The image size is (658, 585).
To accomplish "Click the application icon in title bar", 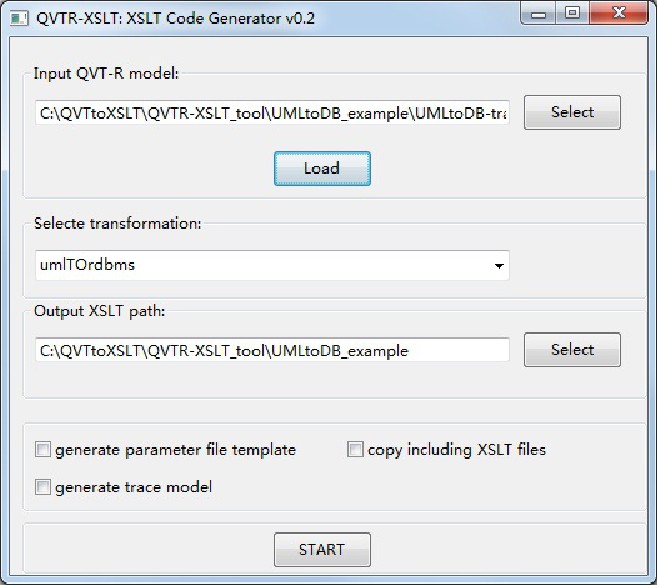I will 19,18.
